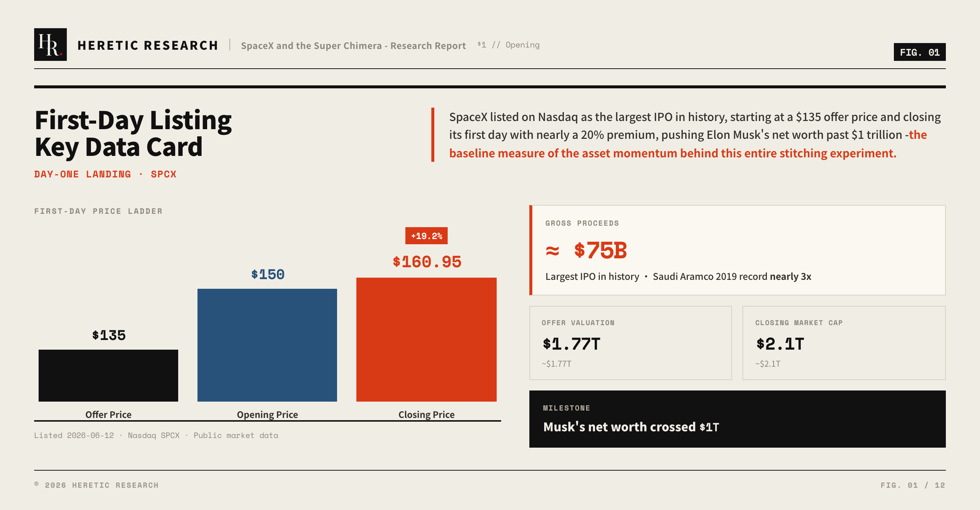This screenshot has width=980, height=510.
Task: Select the $160.95 closing value
Action: (x=427, y=262)
